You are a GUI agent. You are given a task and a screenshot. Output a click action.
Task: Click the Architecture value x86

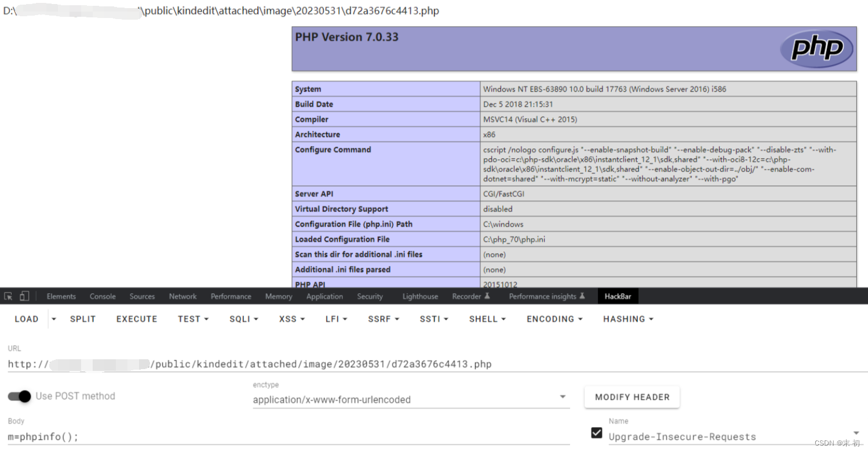click(489, 134)
